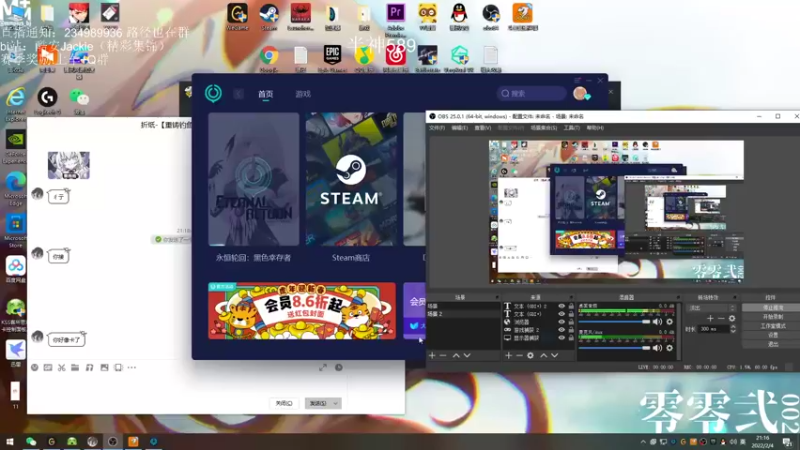
Task: Click 开始录制 start recording in OBS
Action: tap(772, 317)
